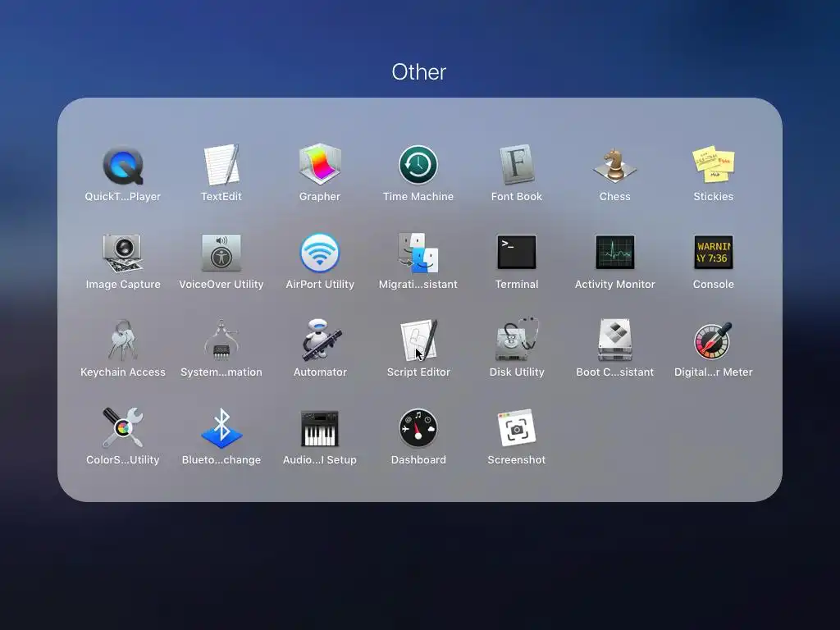Open the Stickies app icon
Viewport: 840px width, 630px height.
pyautogui.click(x=714, y=165)
